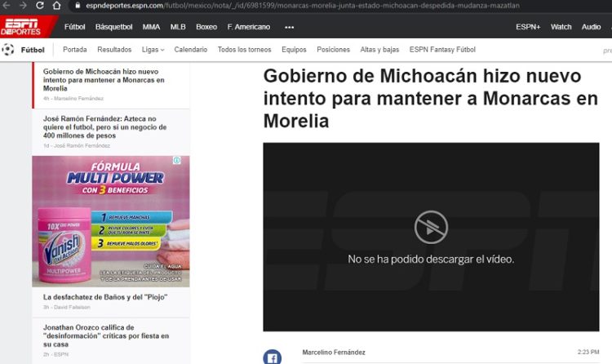Open the Boxeo section
Screen dimensions: 612x364
point(206,27)
